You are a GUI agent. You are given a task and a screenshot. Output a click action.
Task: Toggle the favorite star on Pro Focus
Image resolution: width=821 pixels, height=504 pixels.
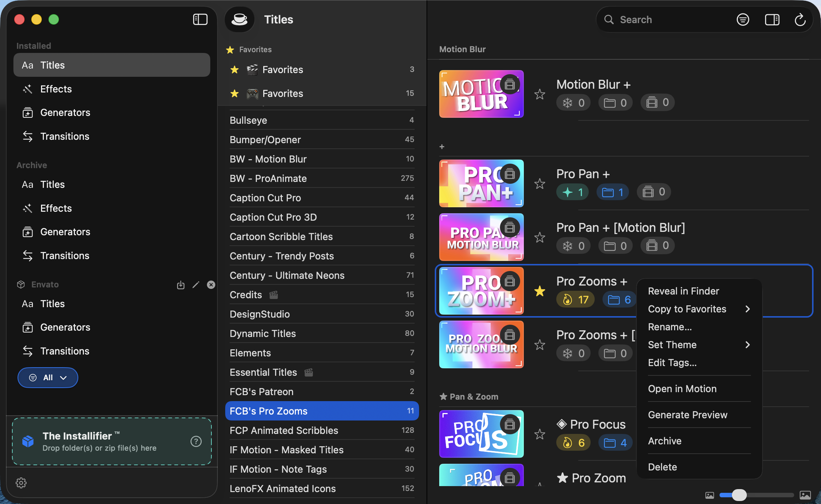[x=540, y=434]
